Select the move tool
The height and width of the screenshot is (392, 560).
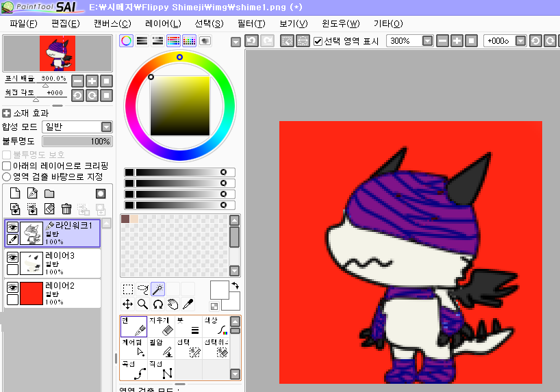point(128,304)
